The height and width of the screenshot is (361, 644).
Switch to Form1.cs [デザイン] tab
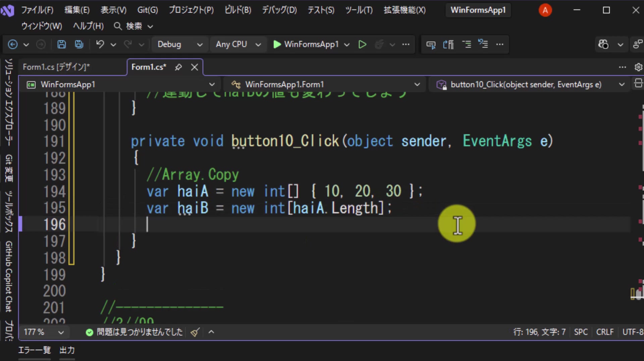pos(56,67)
